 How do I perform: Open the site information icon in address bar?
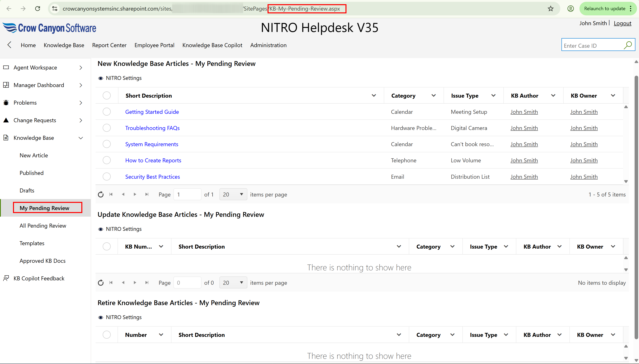click(x=55, y=9)
